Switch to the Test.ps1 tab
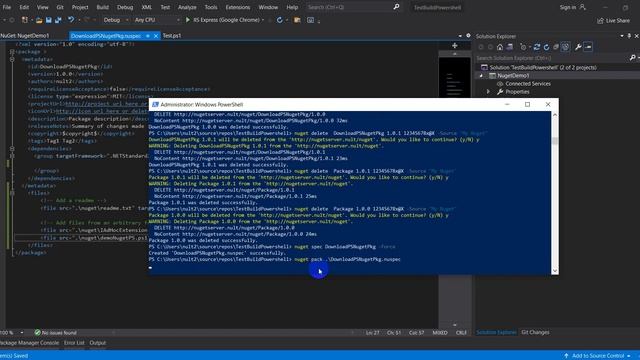 click(172, 36)
